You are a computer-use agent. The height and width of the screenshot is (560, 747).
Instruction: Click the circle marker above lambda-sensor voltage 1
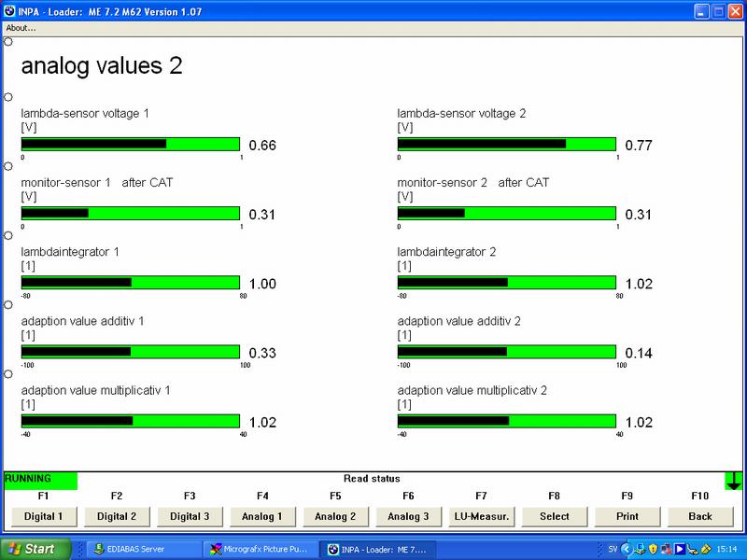[x=8, y=97]
